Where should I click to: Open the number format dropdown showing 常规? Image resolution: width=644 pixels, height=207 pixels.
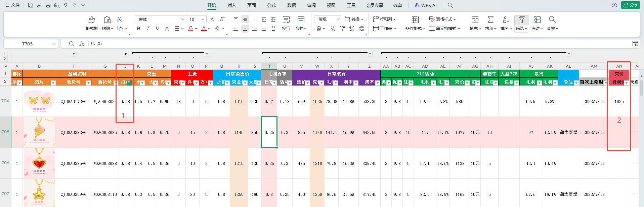[338, 19]
